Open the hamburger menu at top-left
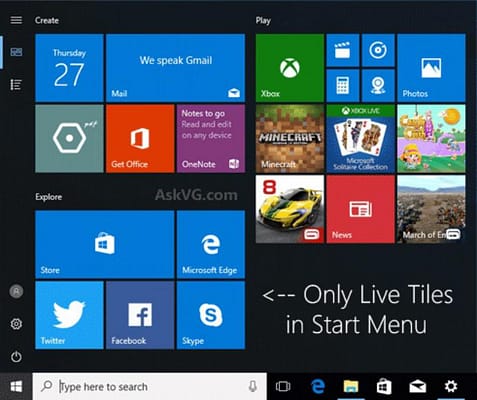 [16, 20]
